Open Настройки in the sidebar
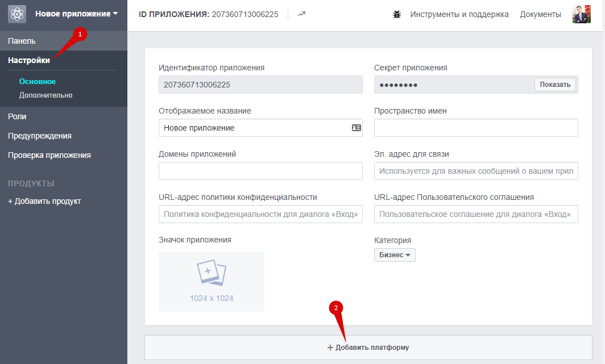 29,60
